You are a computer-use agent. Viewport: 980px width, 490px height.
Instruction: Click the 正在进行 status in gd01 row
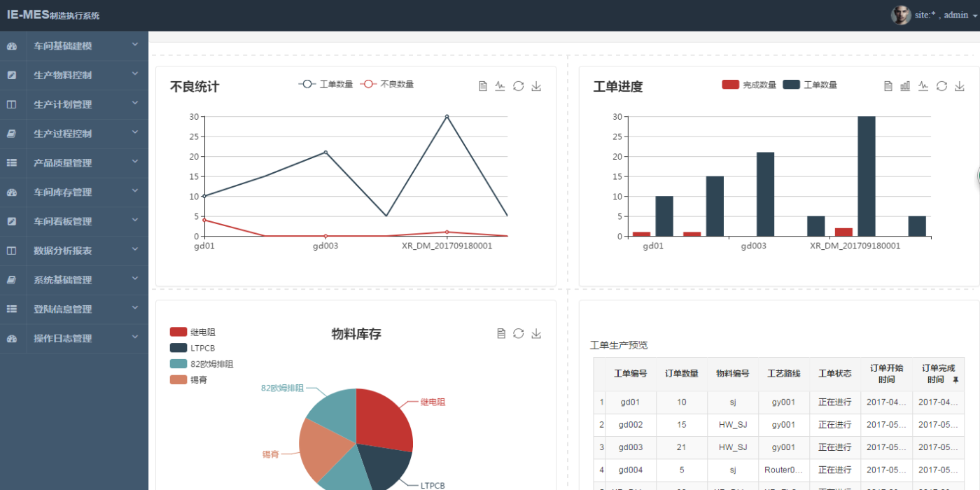click(x=834, y=402)
